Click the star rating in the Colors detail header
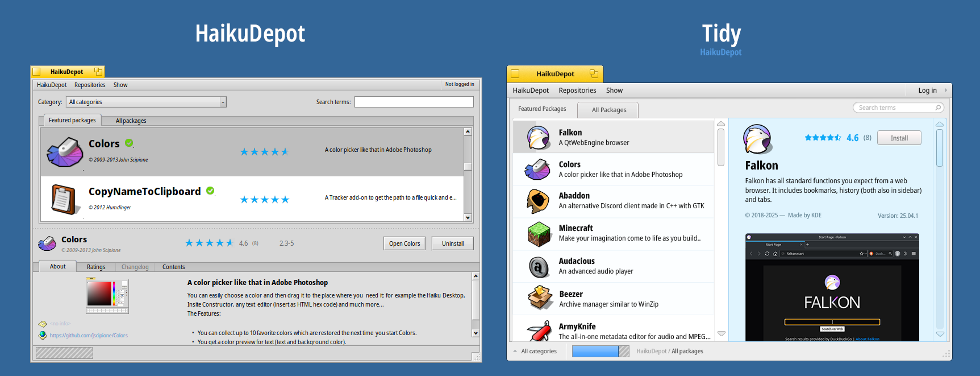Screen dimensions: 980x376 (209, 243)
